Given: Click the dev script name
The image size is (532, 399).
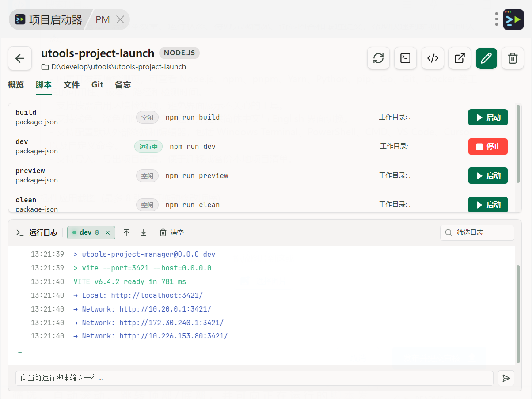Looking at the screenshot, I should [x=22, y=142].
